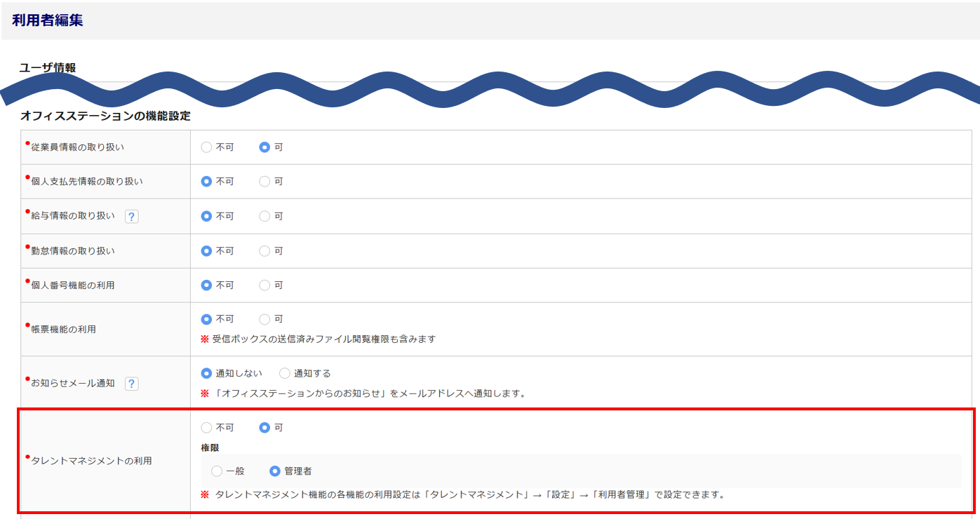Choose 通知する for お知らせメール通知

point(284,373)
